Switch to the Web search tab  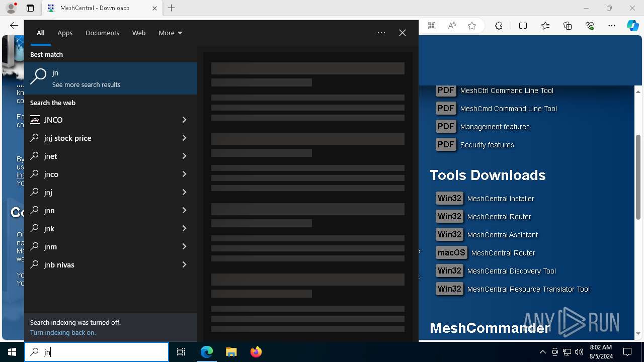(x=139, y=33)
